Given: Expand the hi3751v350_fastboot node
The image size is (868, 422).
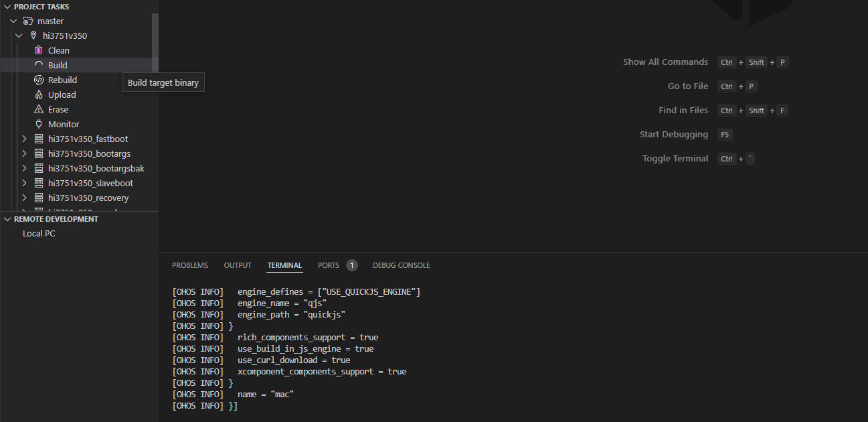Looking at the screenshot, I should [25, 139].
